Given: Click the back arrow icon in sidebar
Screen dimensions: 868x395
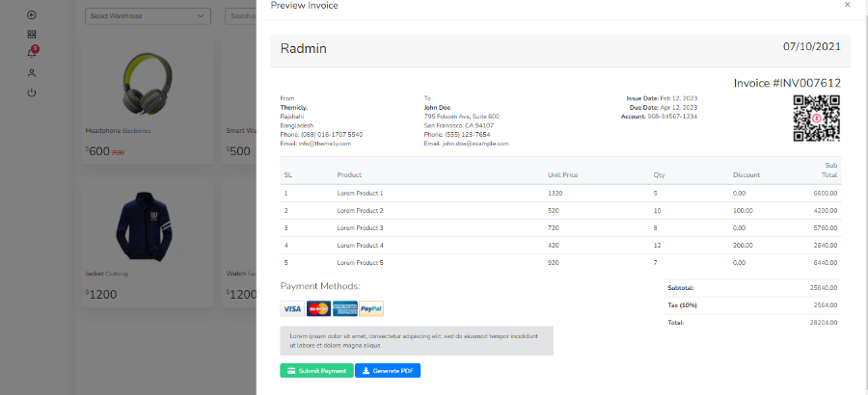Looking at the screenshot, I should pos(32,15).
